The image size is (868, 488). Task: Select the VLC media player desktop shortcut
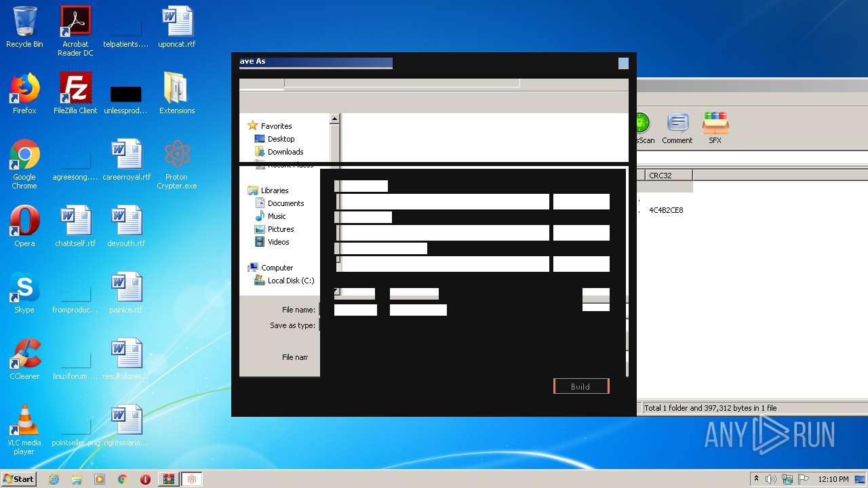24,430
